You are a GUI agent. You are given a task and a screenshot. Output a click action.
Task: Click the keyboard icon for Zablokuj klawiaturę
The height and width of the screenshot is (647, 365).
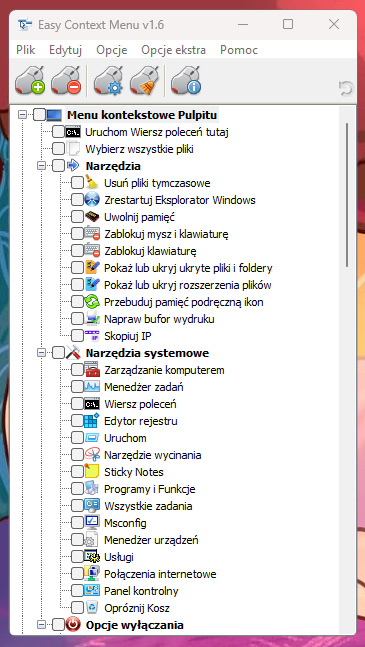92,251
